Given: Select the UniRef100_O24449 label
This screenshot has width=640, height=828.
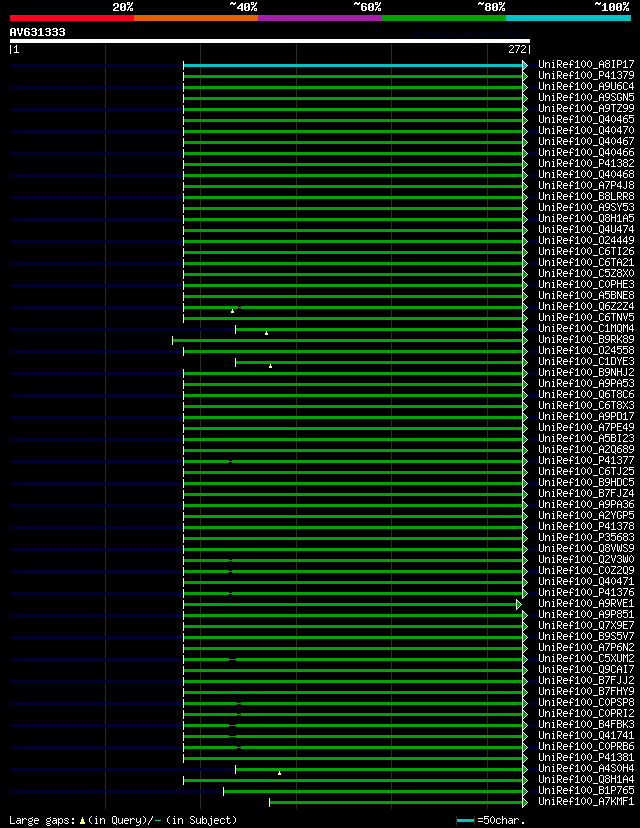Looking at the screenshot, I should (586, 240).
